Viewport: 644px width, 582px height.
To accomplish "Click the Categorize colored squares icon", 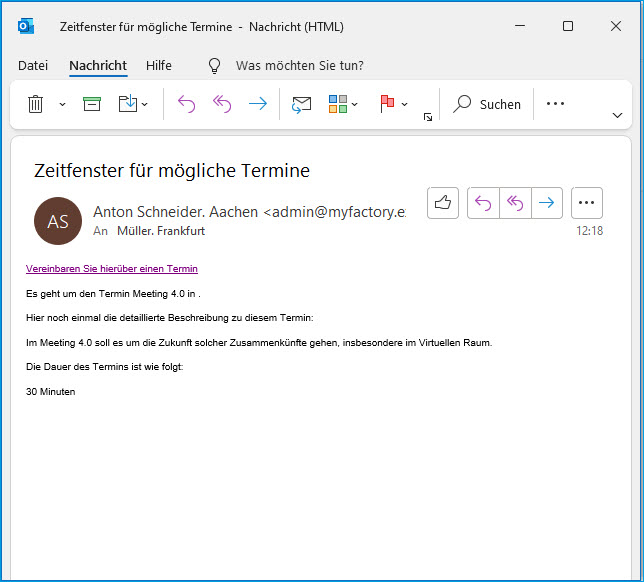I will point(338,104).
